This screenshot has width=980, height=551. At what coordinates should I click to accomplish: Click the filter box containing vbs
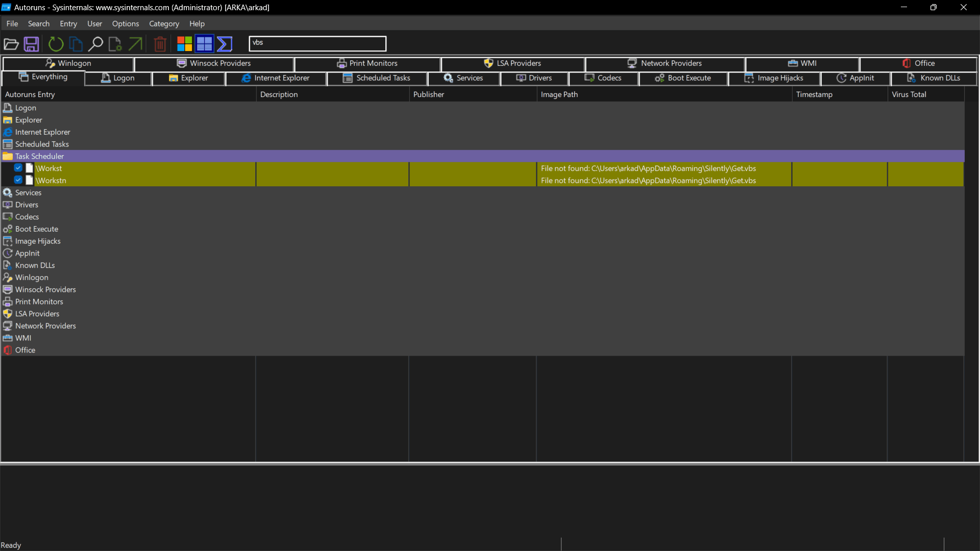(x=317, y=43)
